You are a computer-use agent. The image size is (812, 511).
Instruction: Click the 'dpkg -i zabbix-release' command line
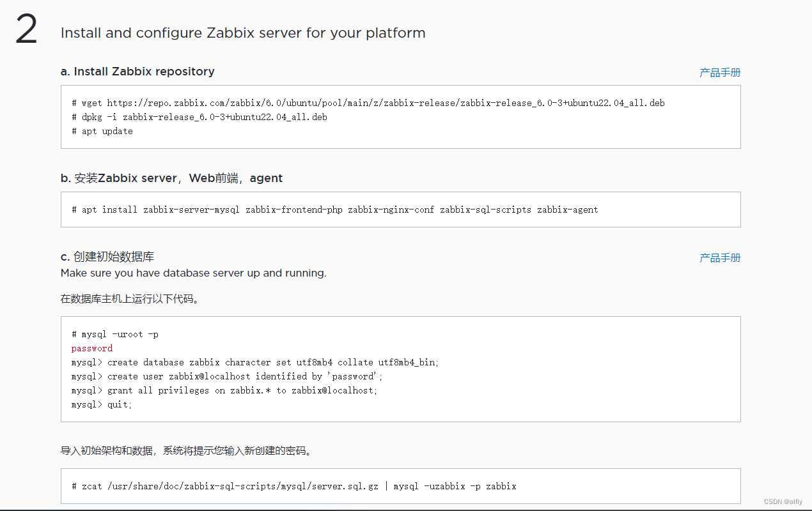(x=199, y=117)
